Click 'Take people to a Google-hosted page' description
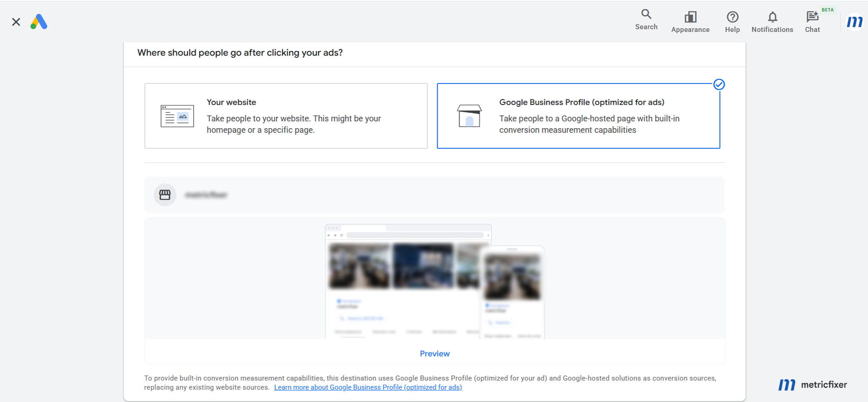 click(589, 124)
